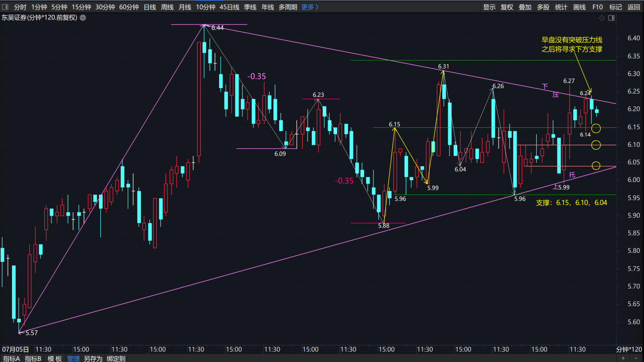The image size is (644, 362).
Task: Click the yellow circle marker at 6.10
Action: [596, 145]
